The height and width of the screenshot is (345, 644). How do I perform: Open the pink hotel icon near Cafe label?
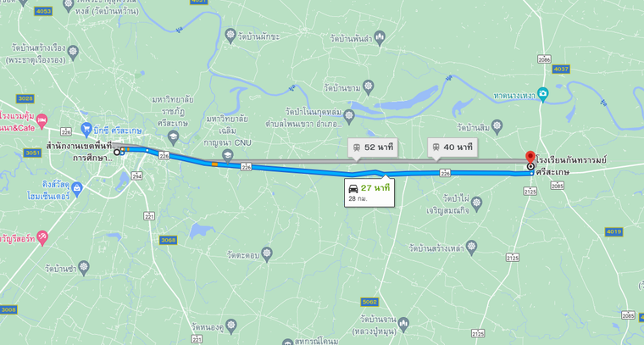click(x=42, y=120)
